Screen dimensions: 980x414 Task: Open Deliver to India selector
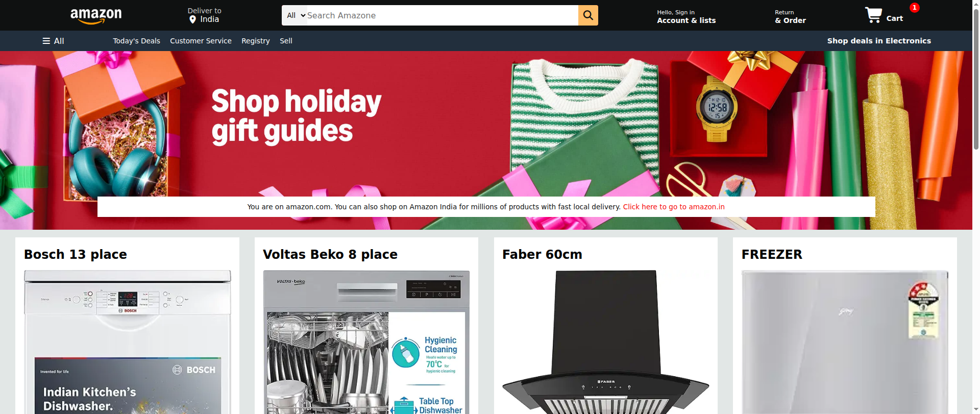[x=204, y=15]
